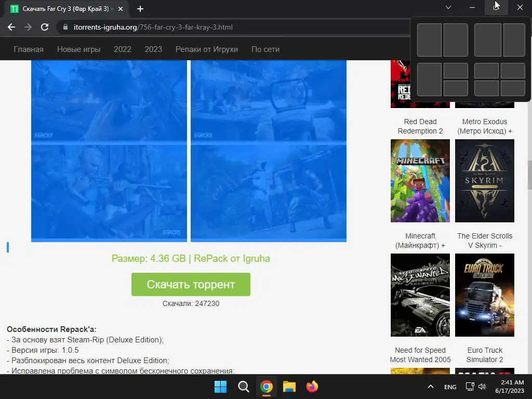
Task: Reload the current page
Action: click(45, 27)
